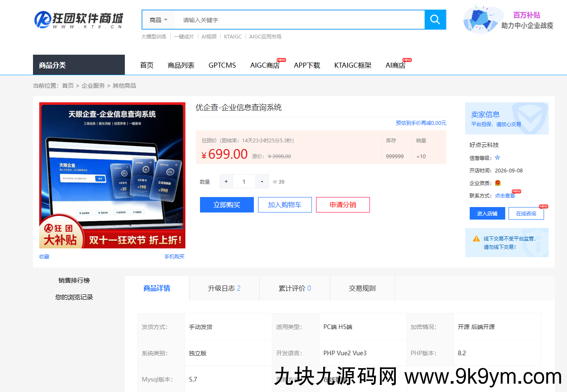The image size is (567, 392).
Task: Click the eye views icon beside 39
Action: tap(275, 182)
